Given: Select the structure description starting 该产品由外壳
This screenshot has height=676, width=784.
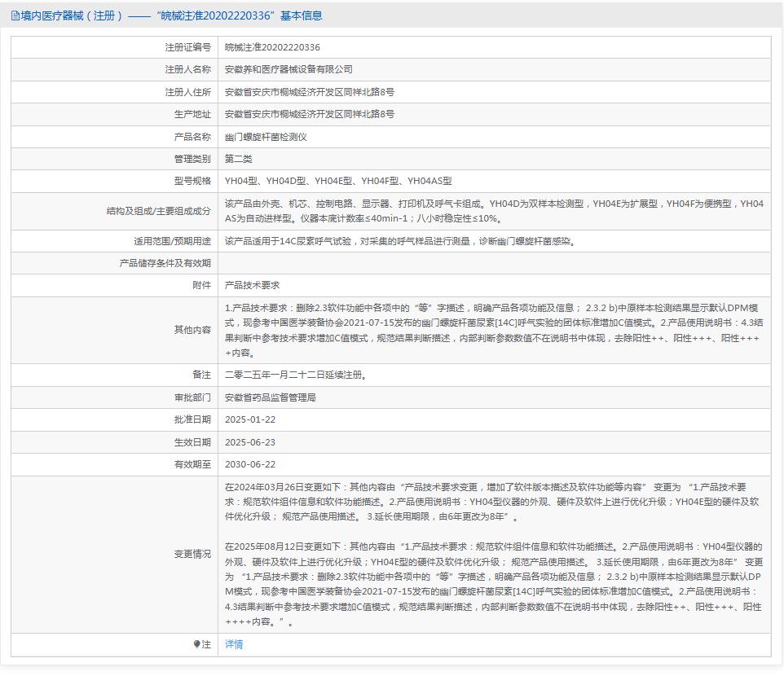Looking at the screenshot, I should 494,211.
